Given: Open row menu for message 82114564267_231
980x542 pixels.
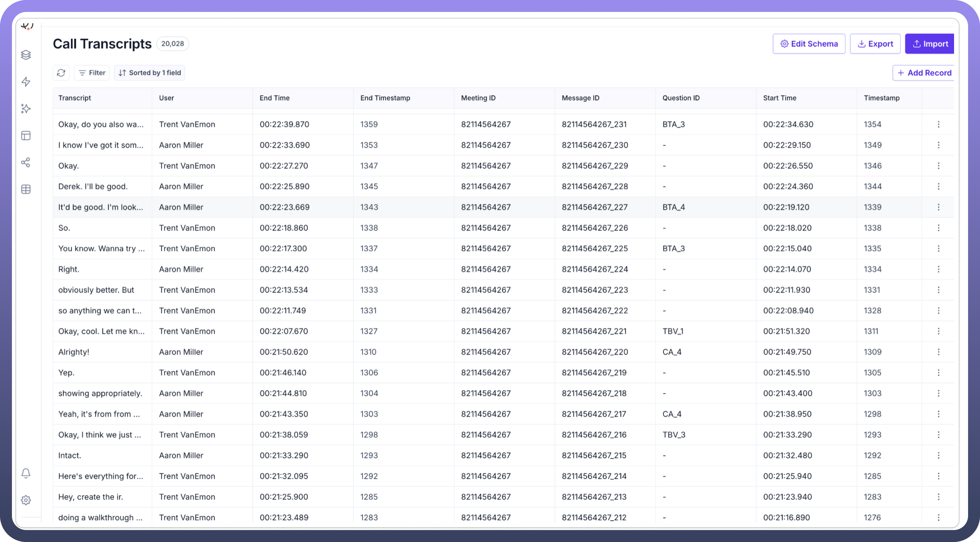Looking at the screenshot, I should click(x=939, y=124).
